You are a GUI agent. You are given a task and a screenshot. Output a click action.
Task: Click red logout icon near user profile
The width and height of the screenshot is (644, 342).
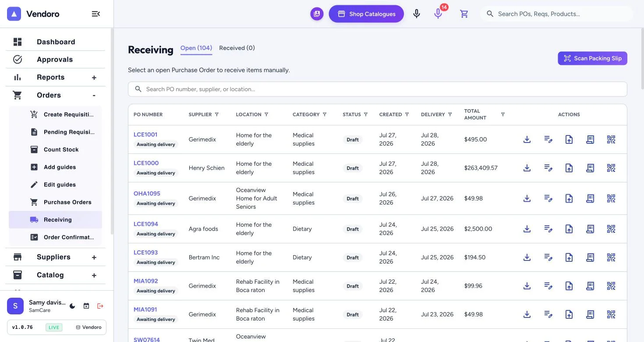tap(100, 306)
